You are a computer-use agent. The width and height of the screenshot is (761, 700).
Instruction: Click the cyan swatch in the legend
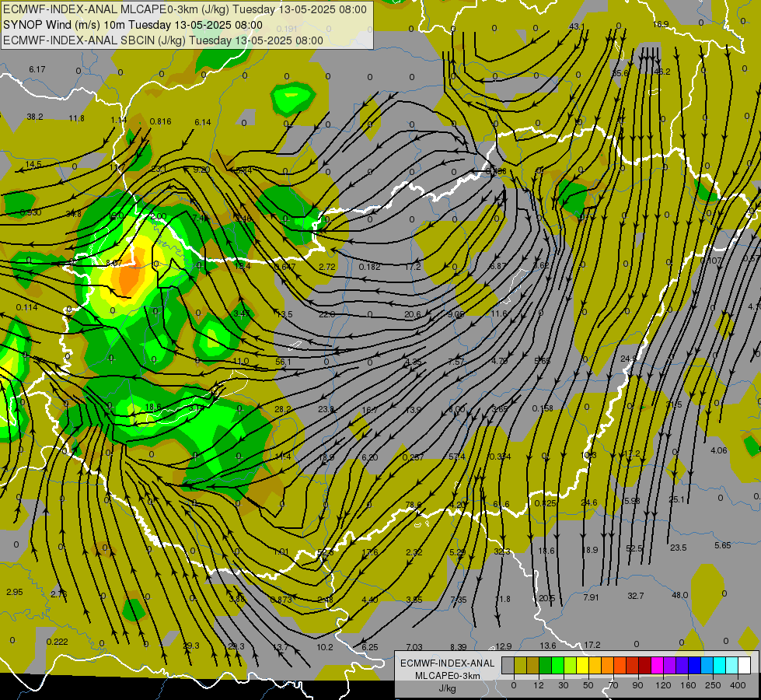[x=719, y=666]
